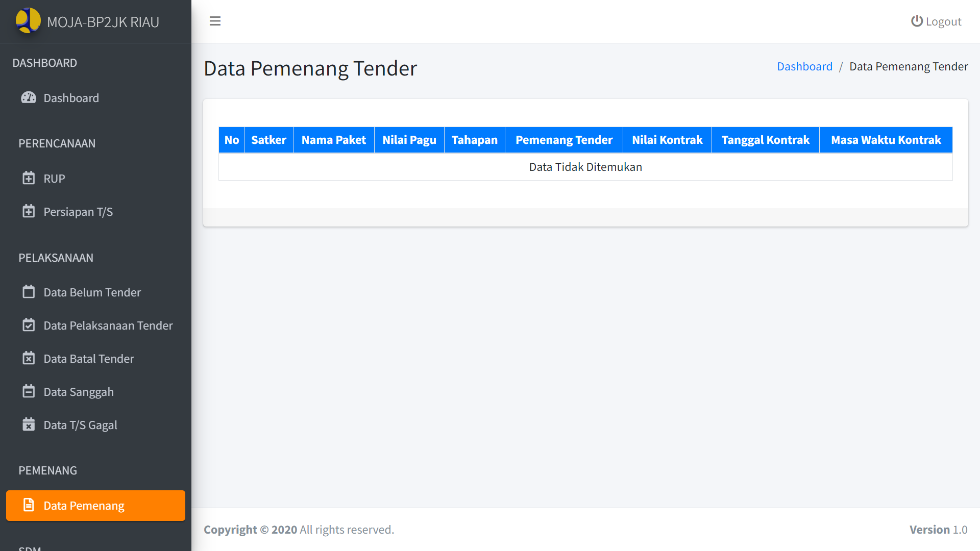Click the Masa Waktu Kontrak header
980x551 pixels.
[886, 140]
